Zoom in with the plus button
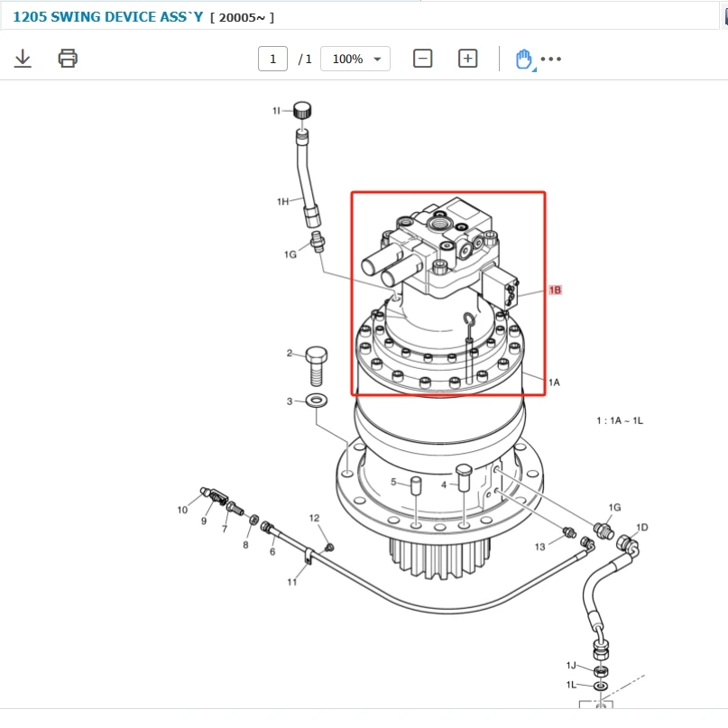Viewport: 728px width, 728px height. 467,59
